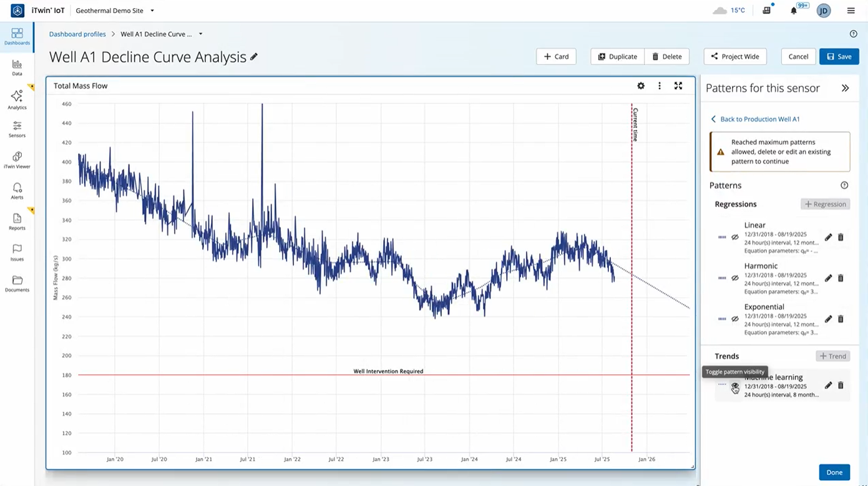Click the Linear pattern line style swatch
Viewport: 868px width, 486px height.
[722, 237]
